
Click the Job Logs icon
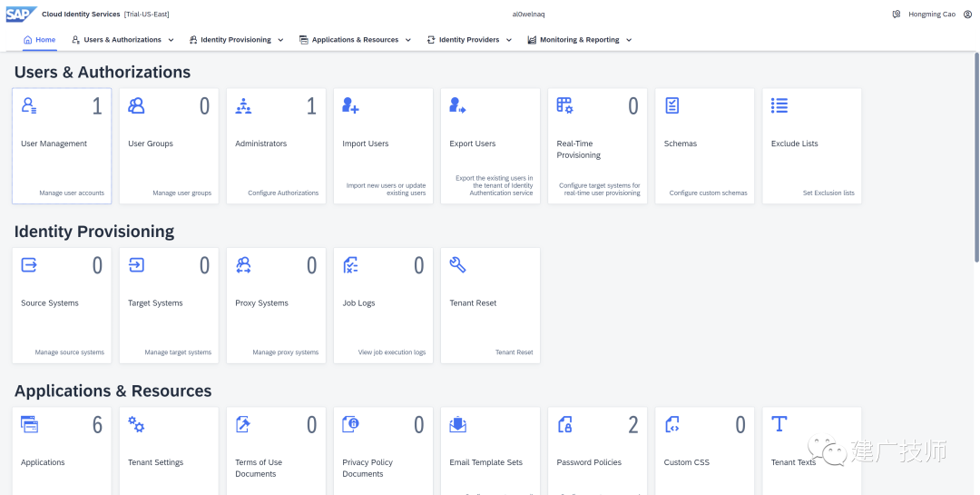point(350,264)
